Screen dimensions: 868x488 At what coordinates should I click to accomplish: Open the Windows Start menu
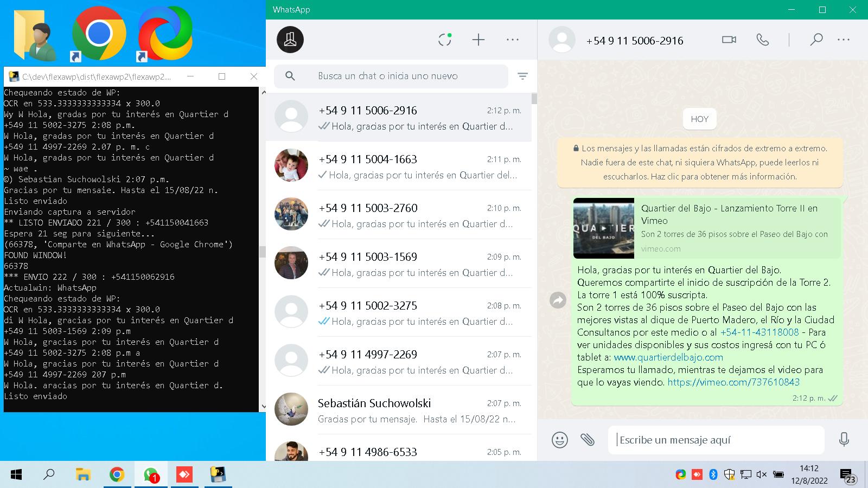[x=16, y=475]
